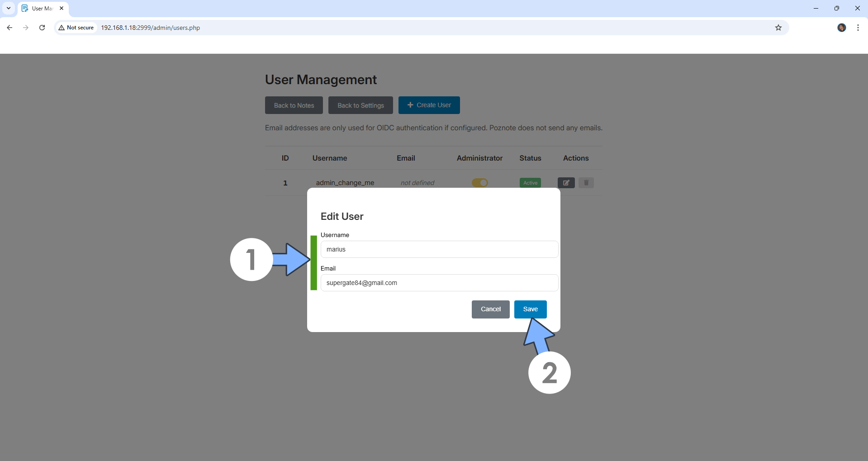868x461 pixels.
Task: Click the Create User button
Action: [x=429, y=105]
